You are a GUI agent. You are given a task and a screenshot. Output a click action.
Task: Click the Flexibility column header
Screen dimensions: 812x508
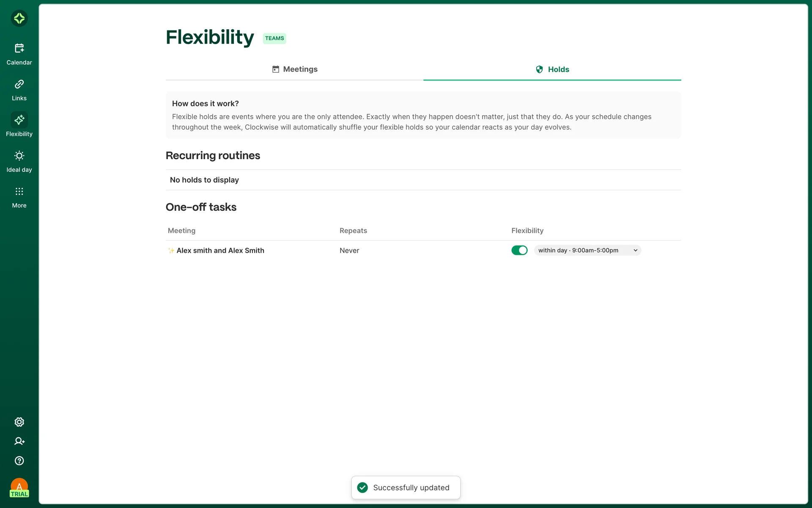pos(527,231)
